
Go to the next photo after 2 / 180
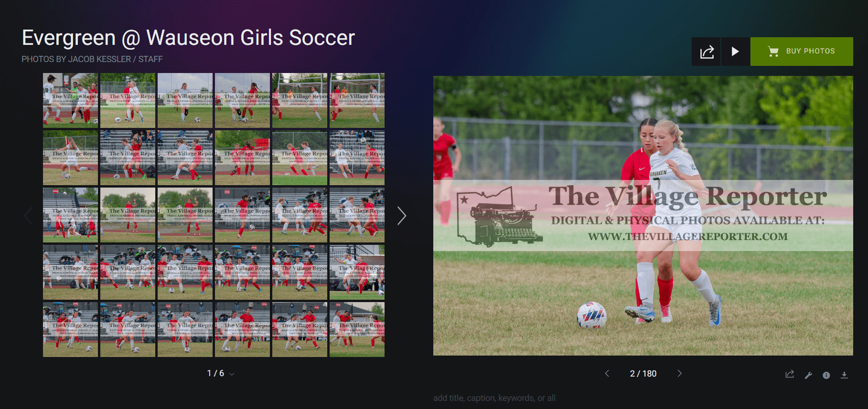680,373
